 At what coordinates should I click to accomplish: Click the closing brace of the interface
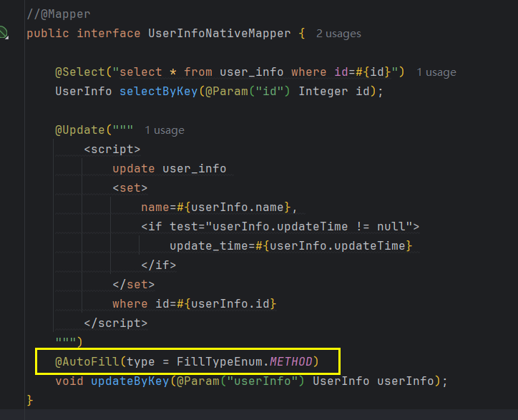coord(30,400)
